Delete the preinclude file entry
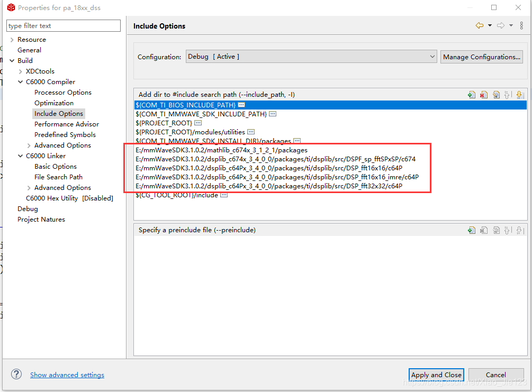The width and height of the screenshot is (532, 392). pyautogui.click(x=484, y=230)
